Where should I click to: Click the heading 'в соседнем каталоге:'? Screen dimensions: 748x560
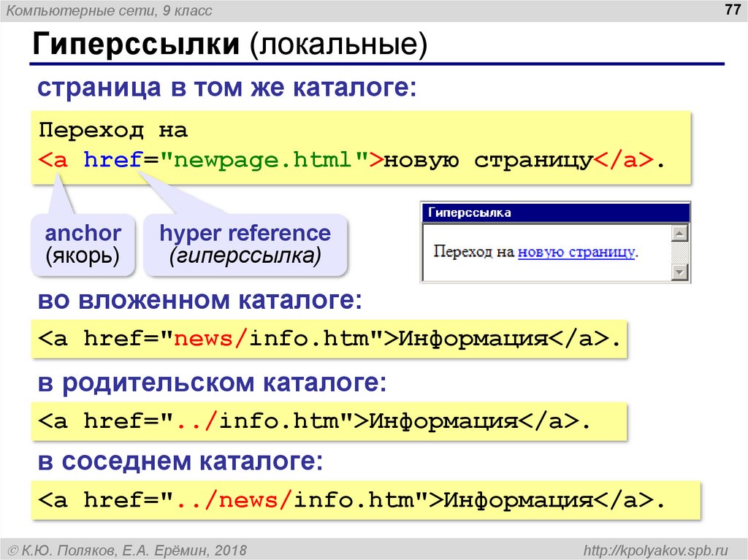pyautogui.click(x=180, y=461)
